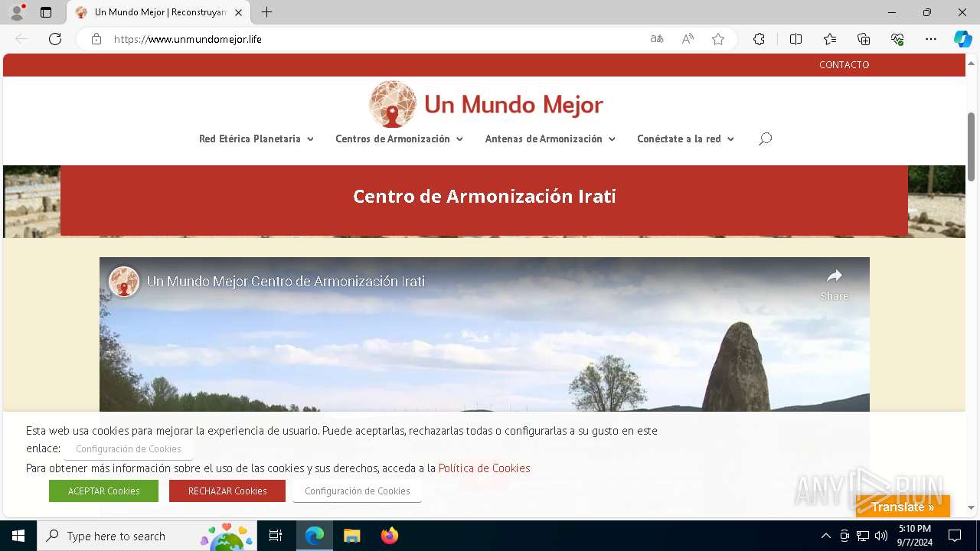Click the scrollbar down arrow

[x=972, y=507]
